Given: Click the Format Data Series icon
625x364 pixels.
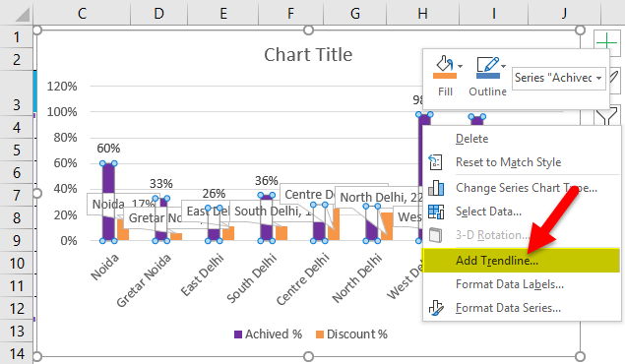Looking at the screenshot, I should [x=436, y=308].
